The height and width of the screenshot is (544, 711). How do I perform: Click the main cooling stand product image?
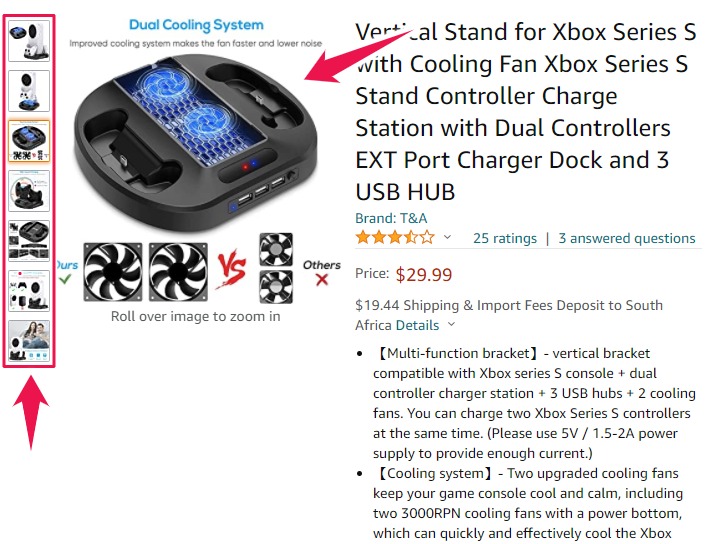point(195,141)
